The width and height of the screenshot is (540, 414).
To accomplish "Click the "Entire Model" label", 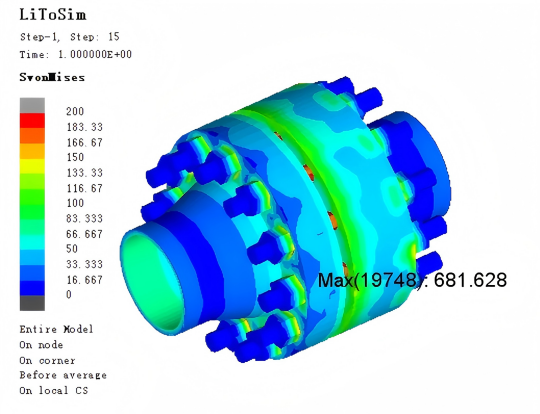I will (x=56, y=329).
